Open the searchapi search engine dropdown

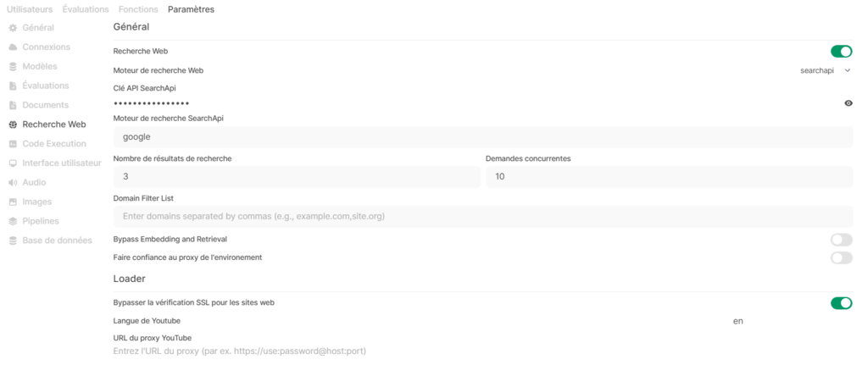(826, 71)
